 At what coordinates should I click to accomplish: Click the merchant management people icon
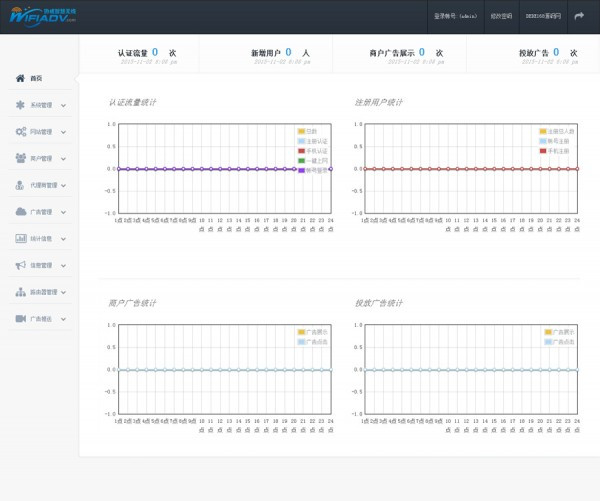(x=20, y=158)
